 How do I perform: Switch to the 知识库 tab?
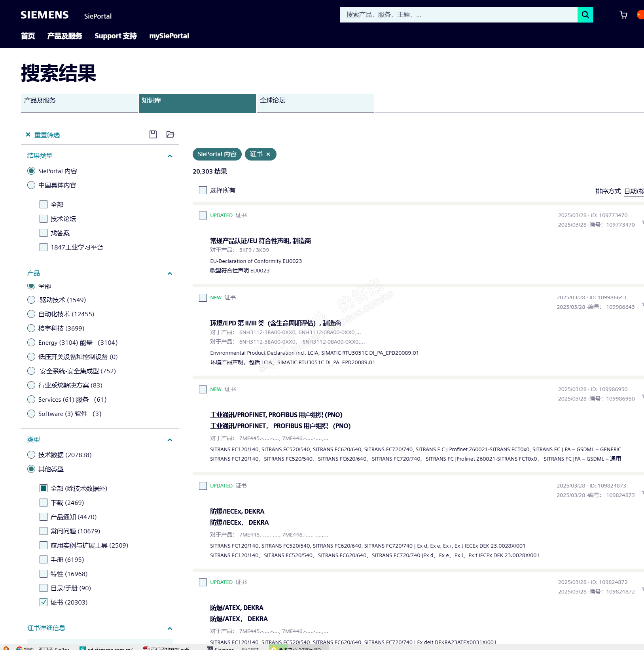click(197, 103)
